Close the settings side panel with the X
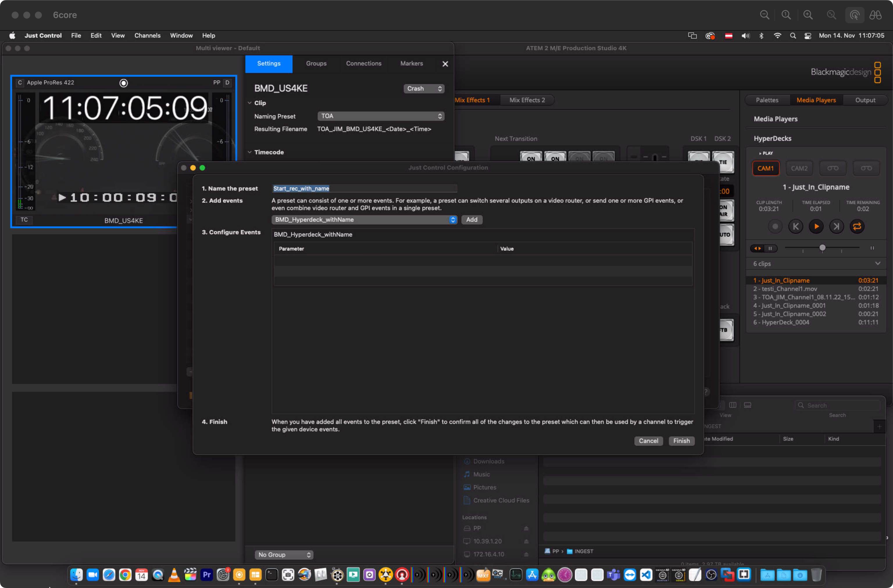This screenshot has width=893, height=588. (445, 64)
